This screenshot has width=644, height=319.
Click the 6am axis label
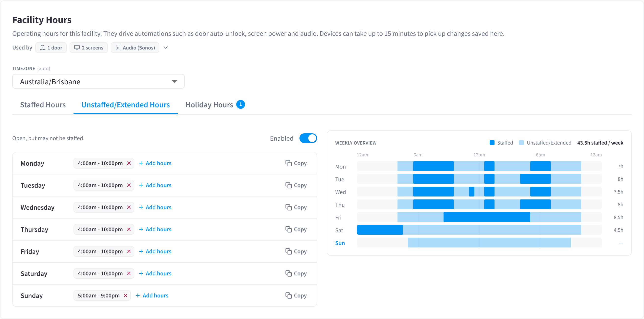coord(418,155)
